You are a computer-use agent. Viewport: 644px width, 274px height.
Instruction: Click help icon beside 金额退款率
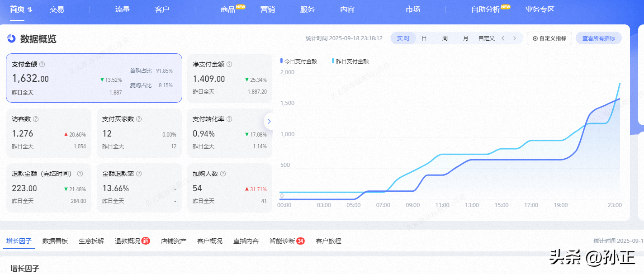click(139, 174)
